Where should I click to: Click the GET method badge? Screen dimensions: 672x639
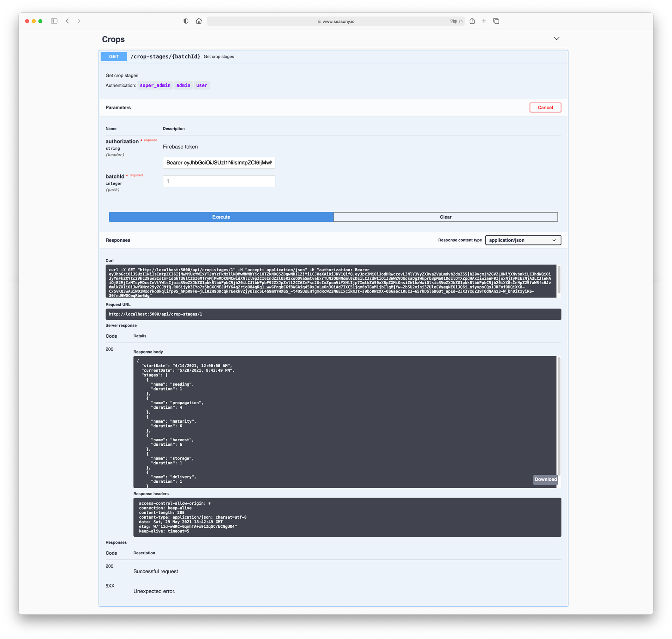tap(114, 56)
